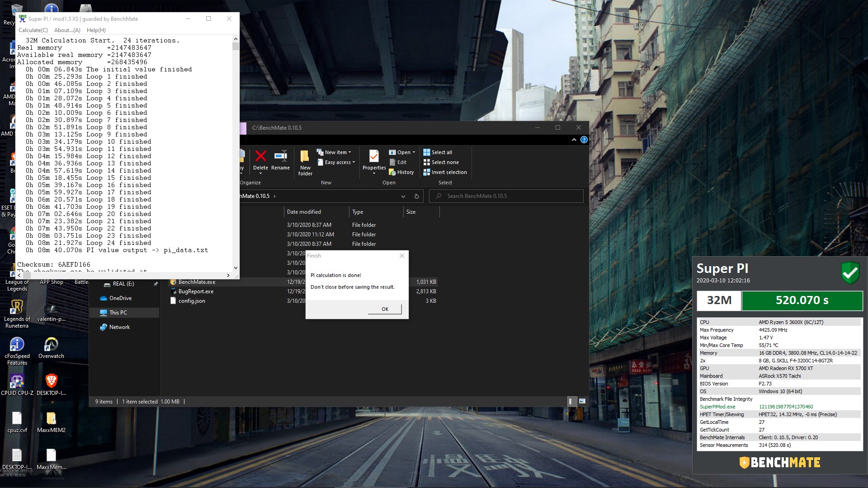Image resolution: width=868 pixels, height=488 pixels.
Task: Minimize the BenchMate Explorer window
Action: click(x=538, y=127)
